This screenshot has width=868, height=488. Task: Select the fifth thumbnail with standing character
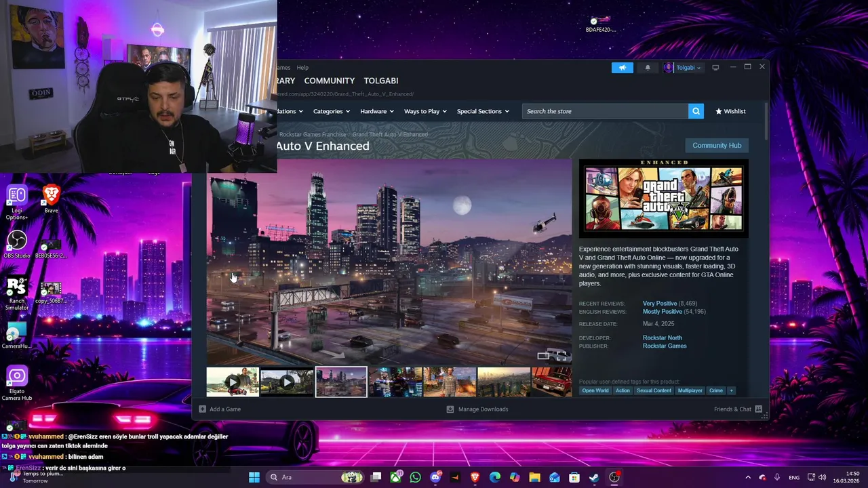coord(450,382)
